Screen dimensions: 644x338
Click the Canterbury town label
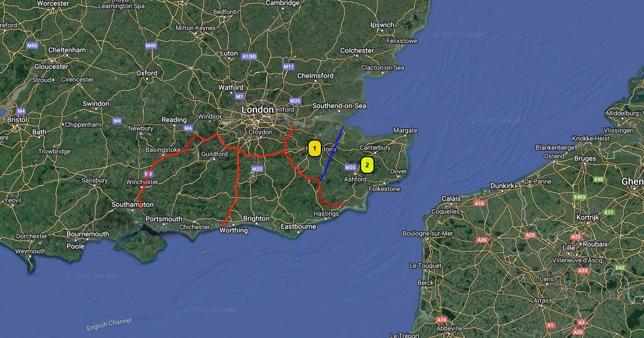pyautogui.click(x=375, y=148)
